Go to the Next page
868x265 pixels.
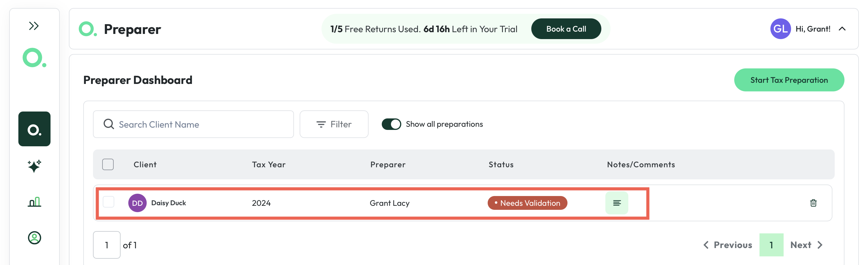tap(806, 245)
